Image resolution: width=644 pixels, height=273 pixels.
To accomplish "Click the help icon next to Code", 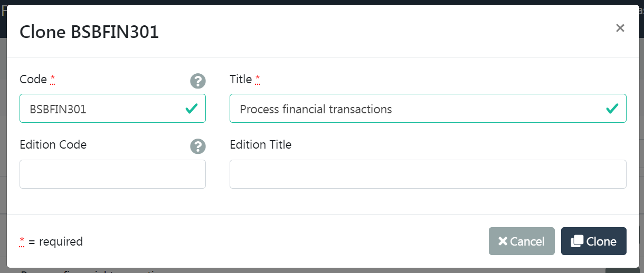I will [197, 81].
